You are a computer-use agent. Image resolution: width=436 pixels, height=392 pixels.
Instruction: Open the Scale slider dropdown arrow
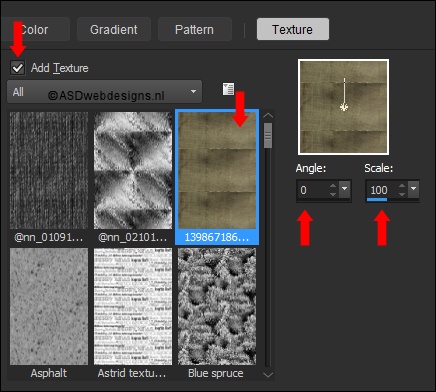[x=414, y=189]
